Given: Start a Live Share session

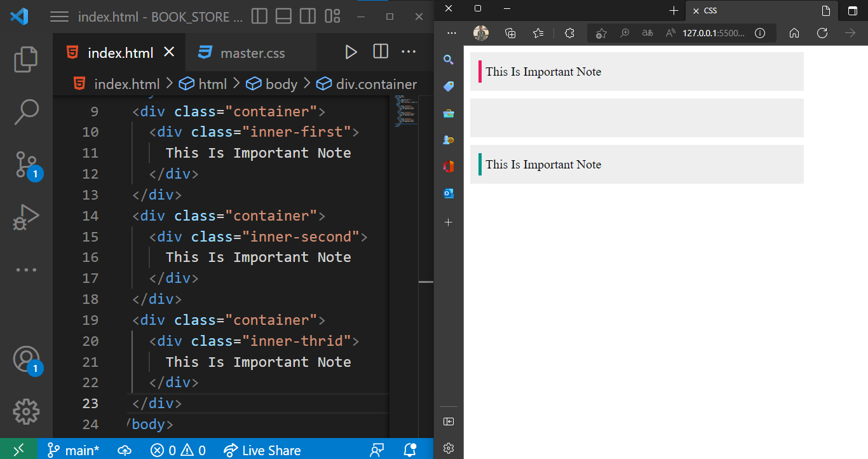Looking at the screenshot, I should coord(262,450).
